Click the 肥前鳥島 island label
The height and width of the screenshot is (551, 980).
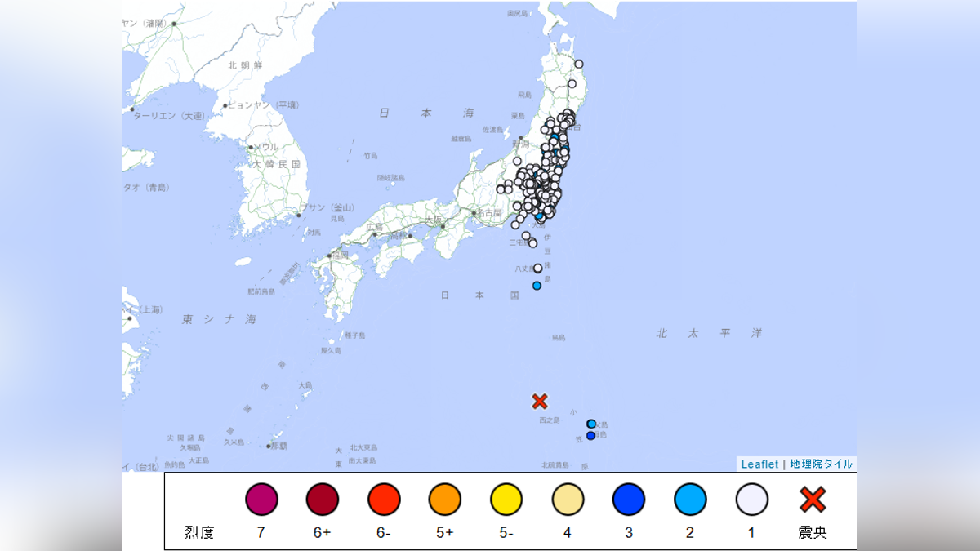point(261,291)
